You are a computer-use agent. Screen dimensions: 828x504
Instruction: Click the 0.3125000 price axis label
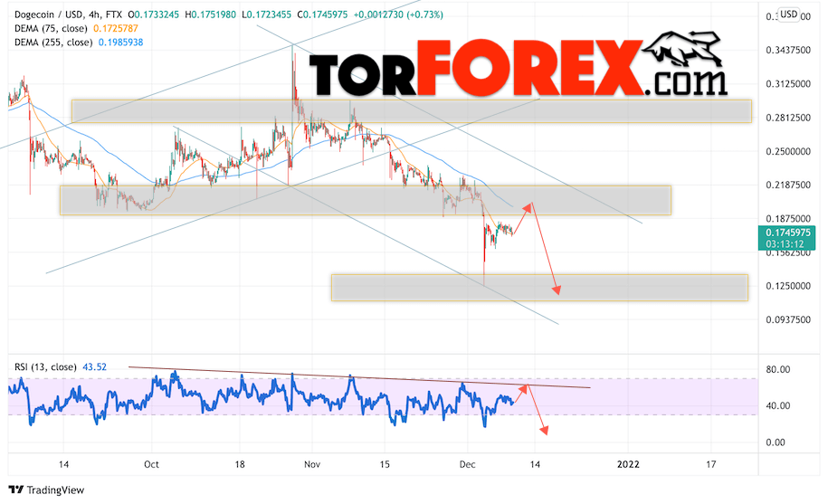[788, 84]
